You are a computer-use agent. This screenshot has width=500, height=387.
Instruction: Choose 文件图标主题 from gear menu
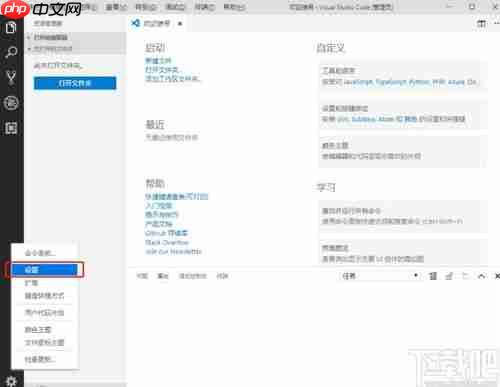(45, 342)
